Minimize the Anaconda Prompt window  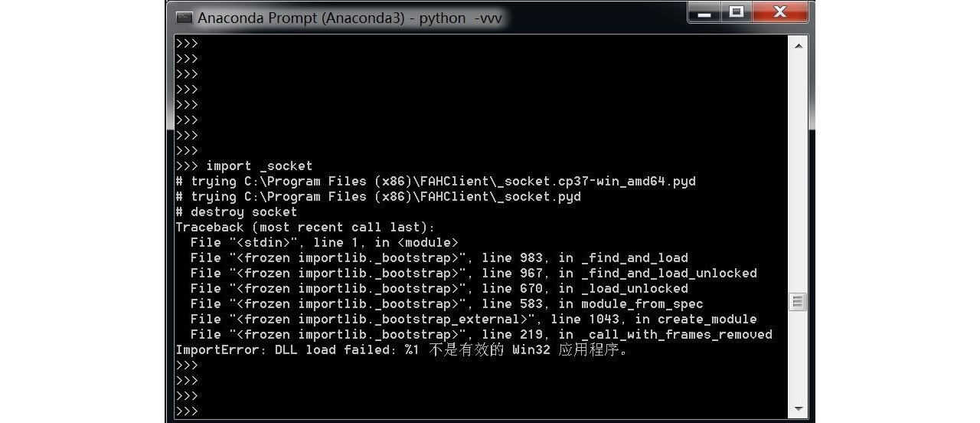(x=704, y=12)
